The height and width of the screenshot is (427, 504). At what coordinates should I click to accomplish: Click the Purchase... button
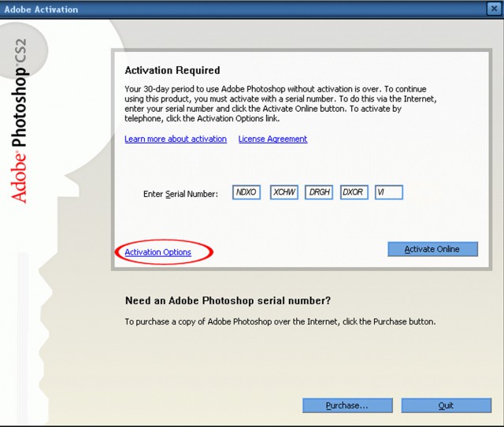pyautogui.click(x=347, y=405)
